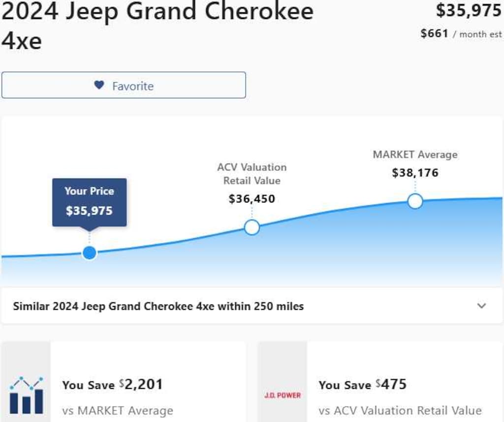Click the chevron next to Similar 2024 Jeep listings
504x422 pixels.
[x=481, y=306]
